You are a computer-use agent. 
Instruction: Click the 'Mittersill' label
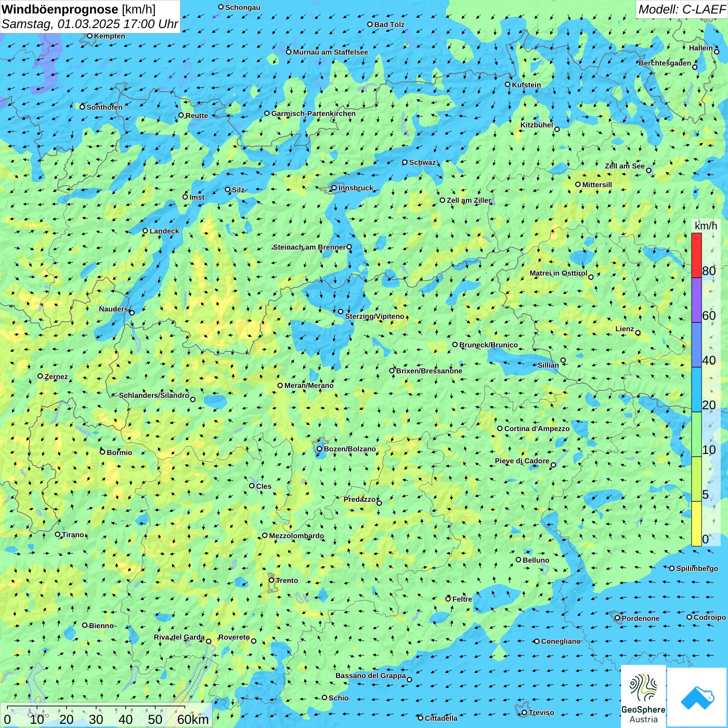pos(597,185)
